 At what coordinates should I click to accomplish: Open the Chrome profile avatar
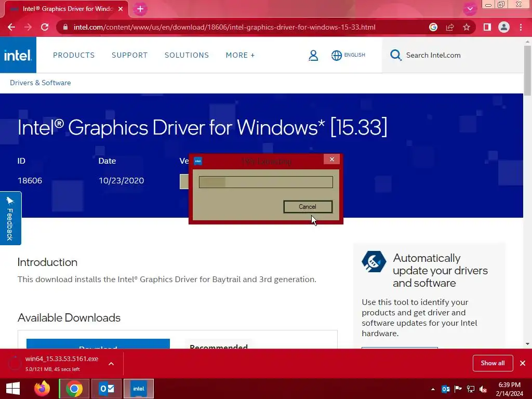[504, 27]
